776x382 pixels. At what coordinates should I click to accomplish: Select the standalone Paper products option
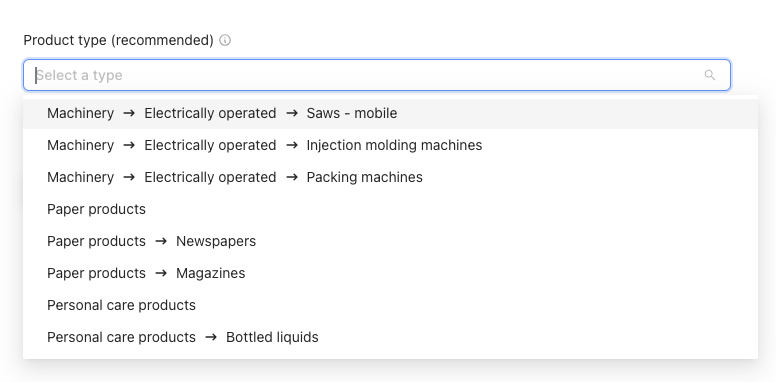tap(390, 209)
